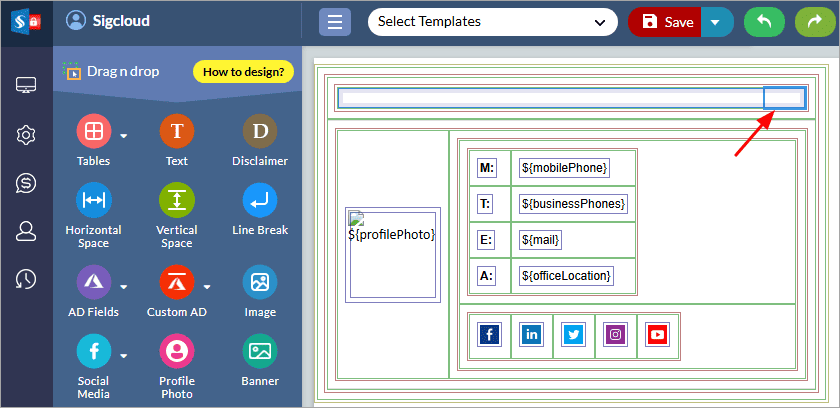Viewport: 840px width, 408px height.
Task: Open the How to design? guide
Action: (243, 72)
